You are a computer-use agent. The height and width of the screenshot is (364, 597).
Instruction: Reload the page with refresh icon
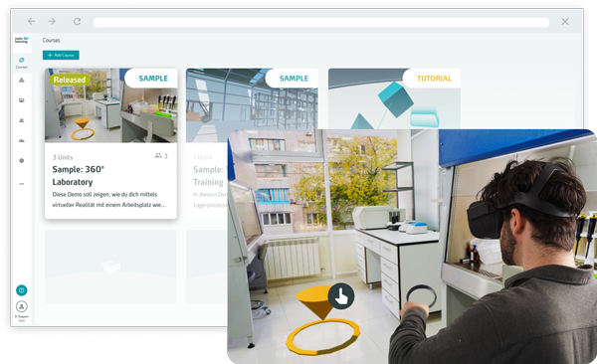(77, 22)
